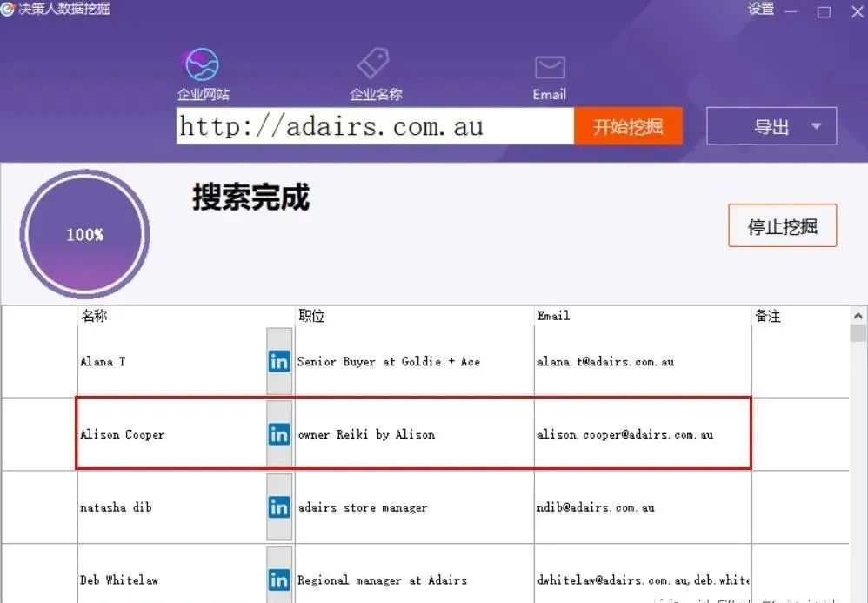Click the 开始挖掘 button
This screenshot has width=868, height=603.
pyautogui.click(x=628, y=126)
